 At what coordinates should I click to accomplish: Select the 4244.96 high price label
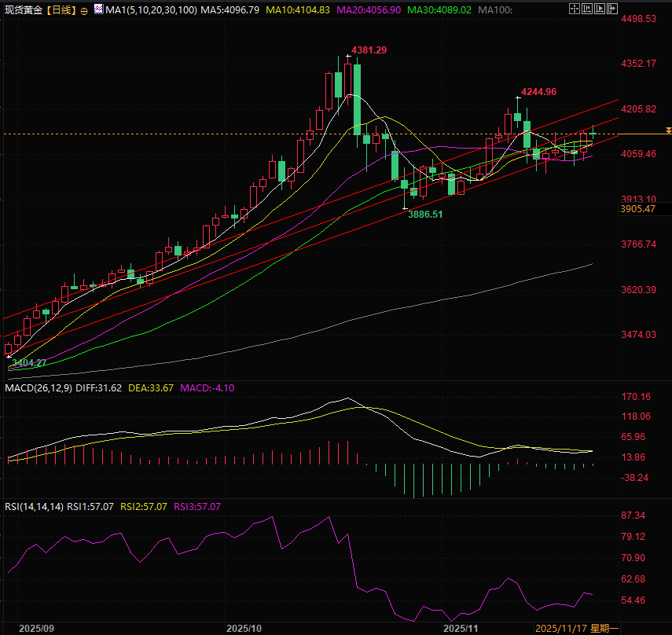[538, 92]
